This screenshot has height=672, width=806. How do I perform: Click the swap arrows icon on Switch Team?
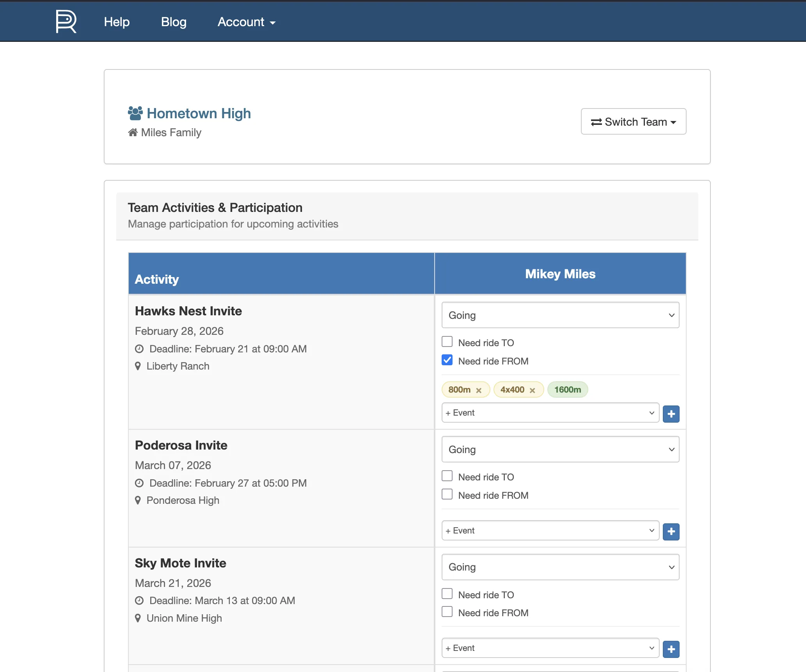pyautogui.click(x=596, y=122)
